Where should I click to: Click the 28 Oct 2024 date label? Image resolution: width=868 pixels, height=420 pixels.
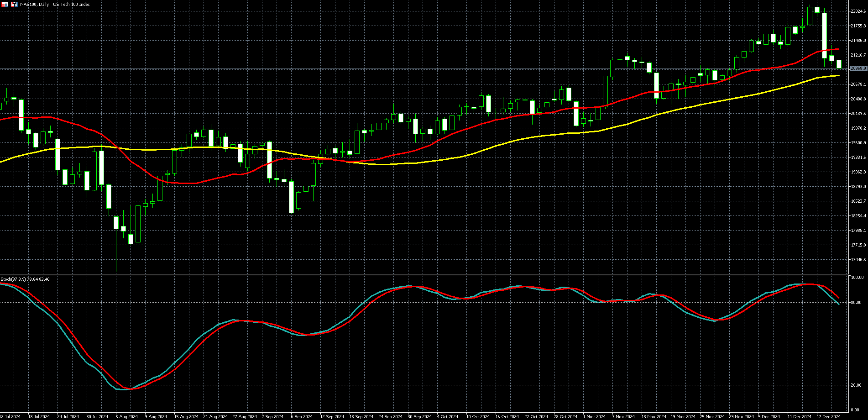click(x=566, y=417)
